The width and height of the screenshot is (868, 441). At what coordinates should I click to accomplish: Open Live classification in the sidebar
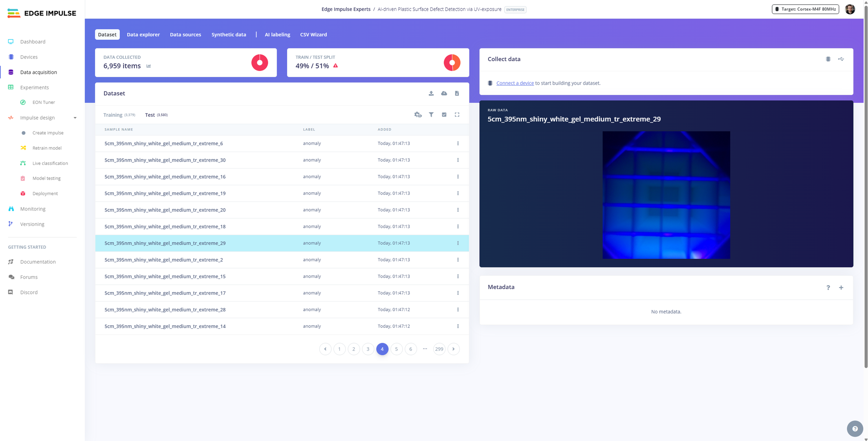click(50, 163)
